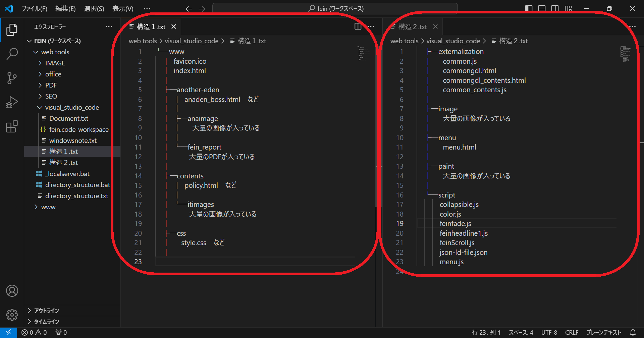The height and width of the screenshot is (338, 644).
Task: Customize layout from title bar
Action: (568, 9)
